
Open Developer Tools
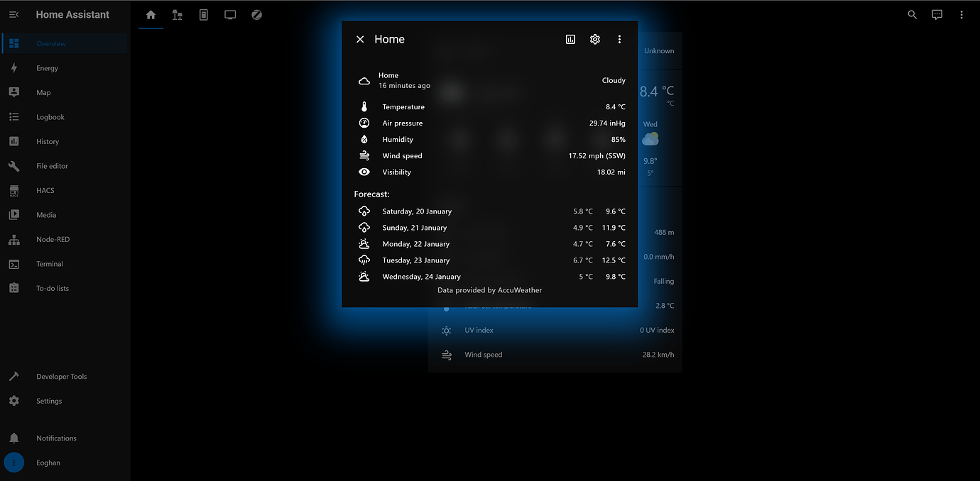coord(14,376)
